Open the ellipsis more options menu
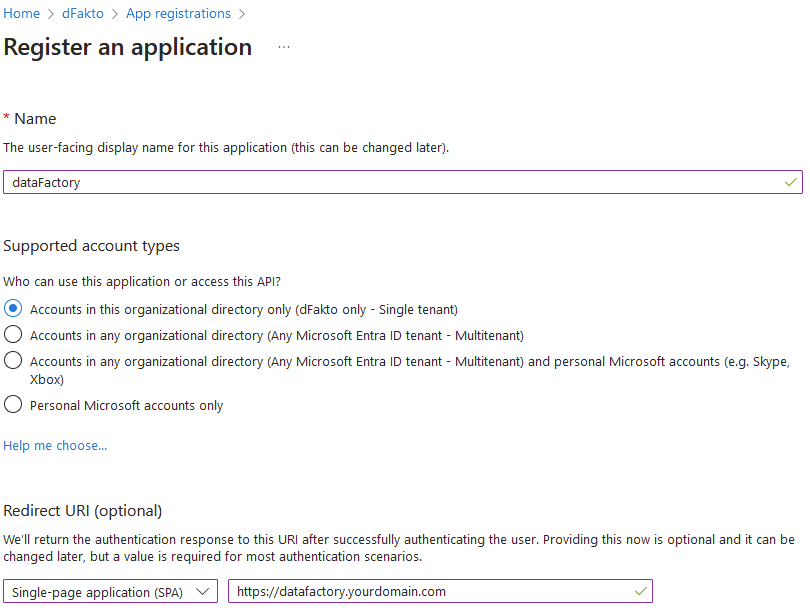 coord(284,47)
